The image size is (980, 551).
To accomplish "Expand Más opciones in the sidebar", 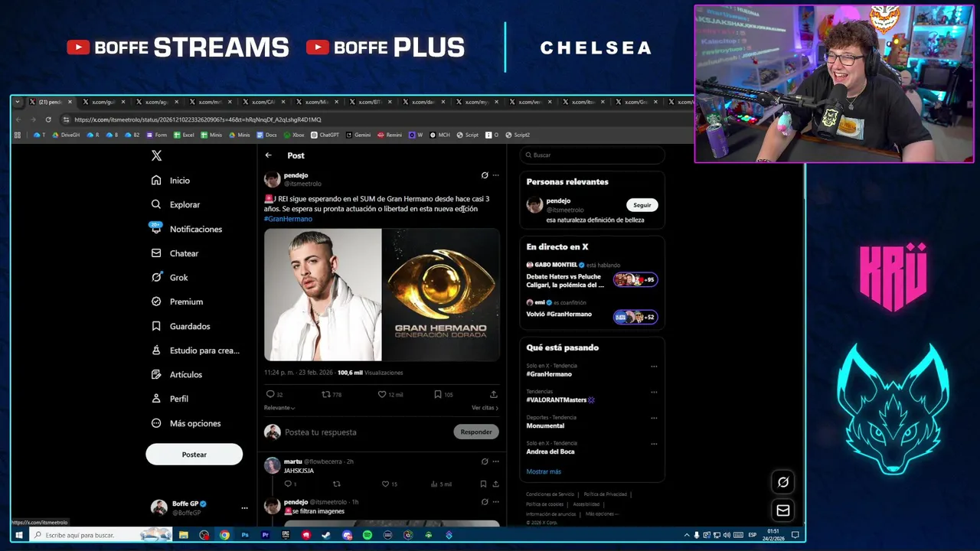I will 186,423.
